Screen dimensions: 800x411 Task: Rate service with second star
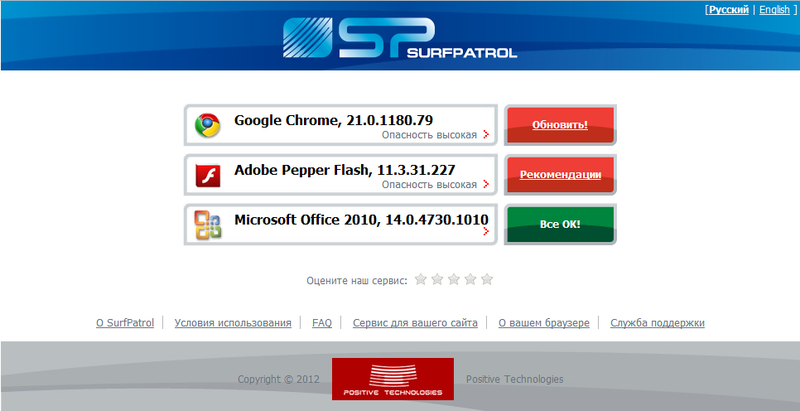[x=437, y=279]
